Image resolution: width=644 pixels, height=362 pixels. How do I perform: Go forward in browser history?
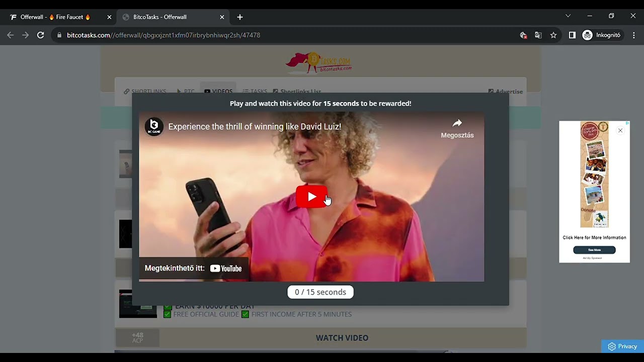click(x=26, y=35)
